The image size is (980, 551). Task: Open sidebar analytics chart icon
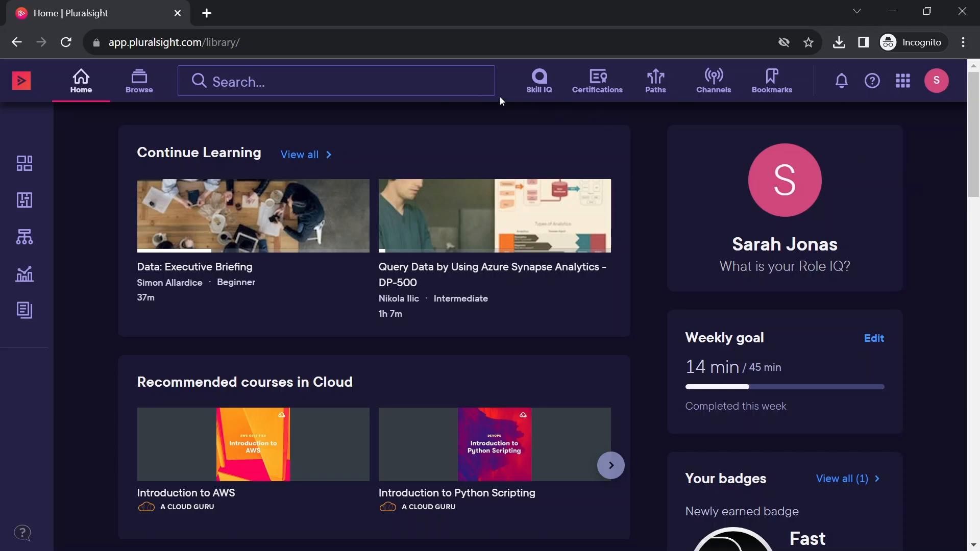[x=24, y=274]
